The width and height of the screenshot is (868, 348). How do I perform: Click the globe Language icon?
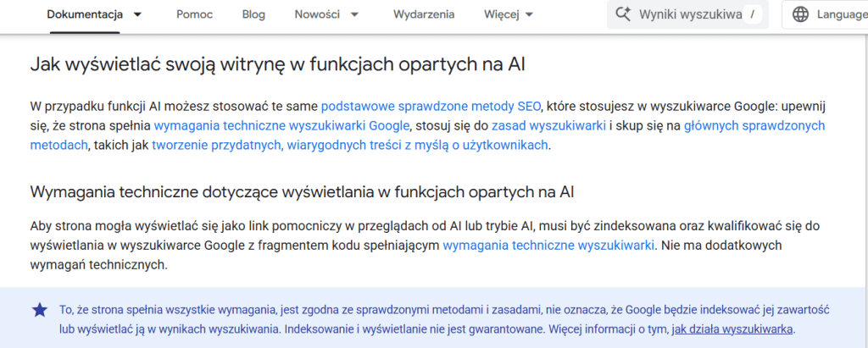tap(800, 14)
